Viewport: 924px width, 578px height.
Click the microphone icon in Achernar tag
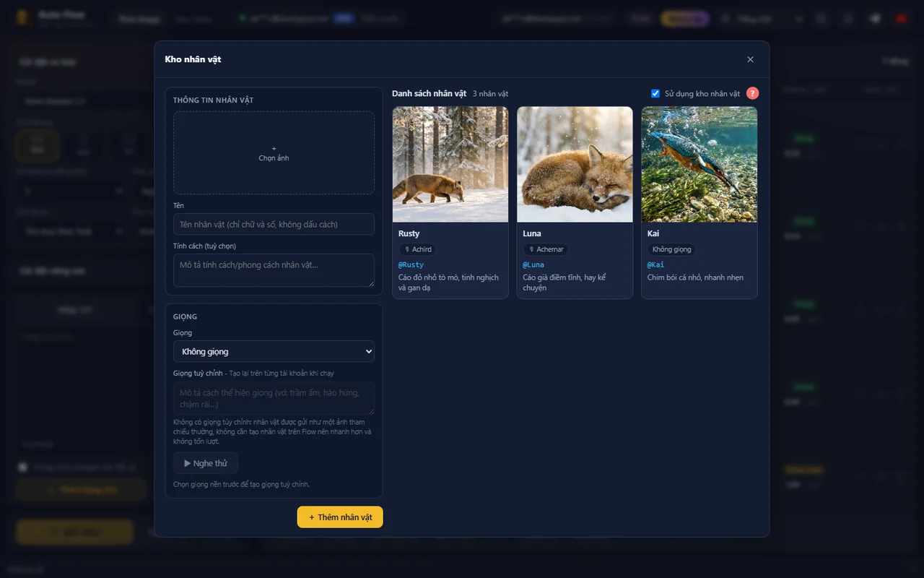[531, 249]
